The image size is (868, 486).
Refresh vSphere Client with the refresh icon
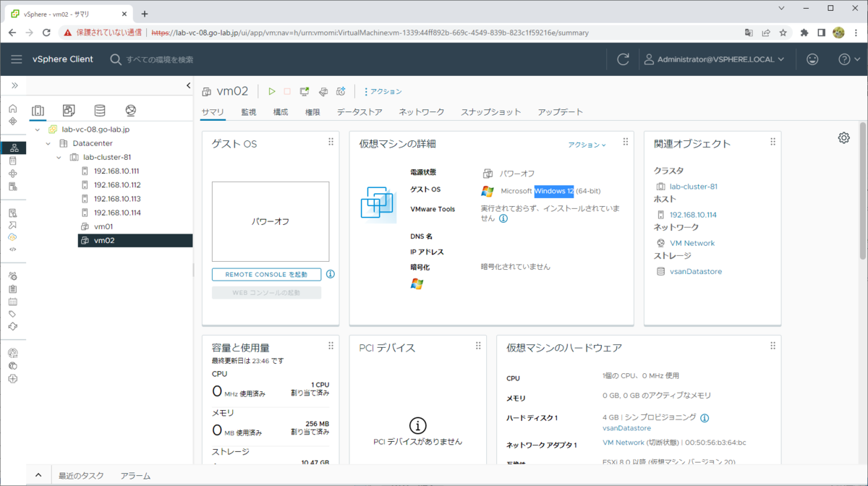click(x=623, y=59)
